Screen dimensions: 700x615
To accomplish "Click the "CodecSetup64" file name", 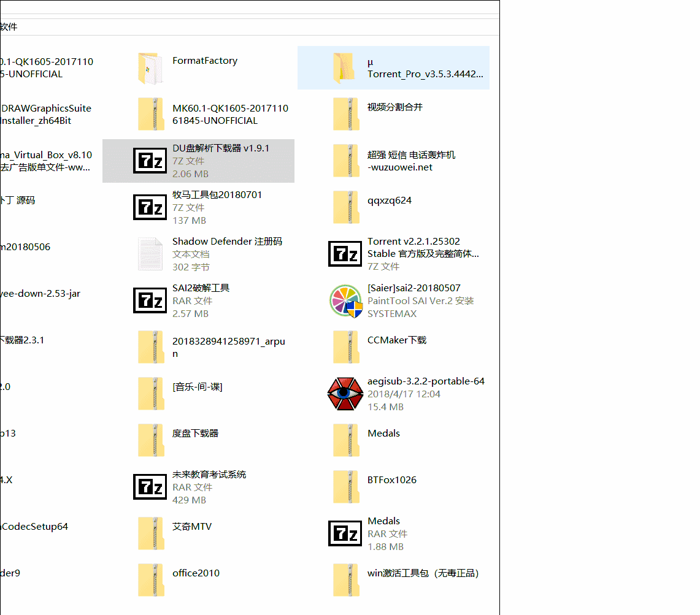I will tap(34, 527).
